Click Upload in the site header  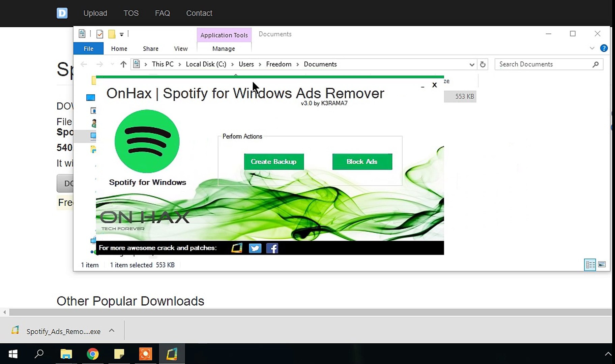tap(95, 13)
